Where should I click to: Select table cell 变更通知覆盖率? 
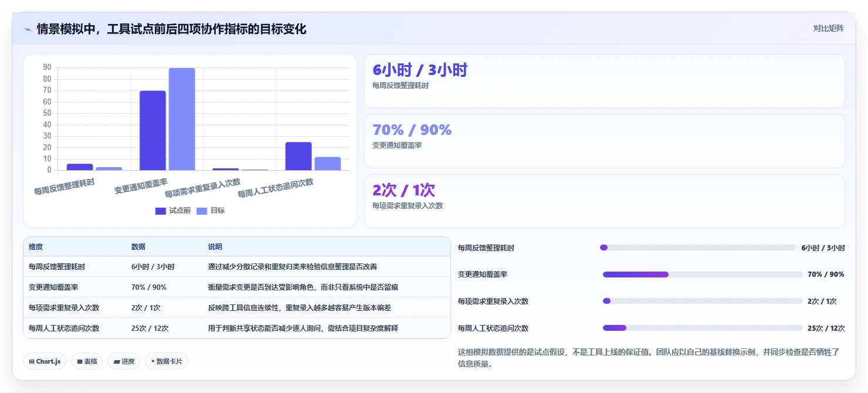click(x=53, y=287)
